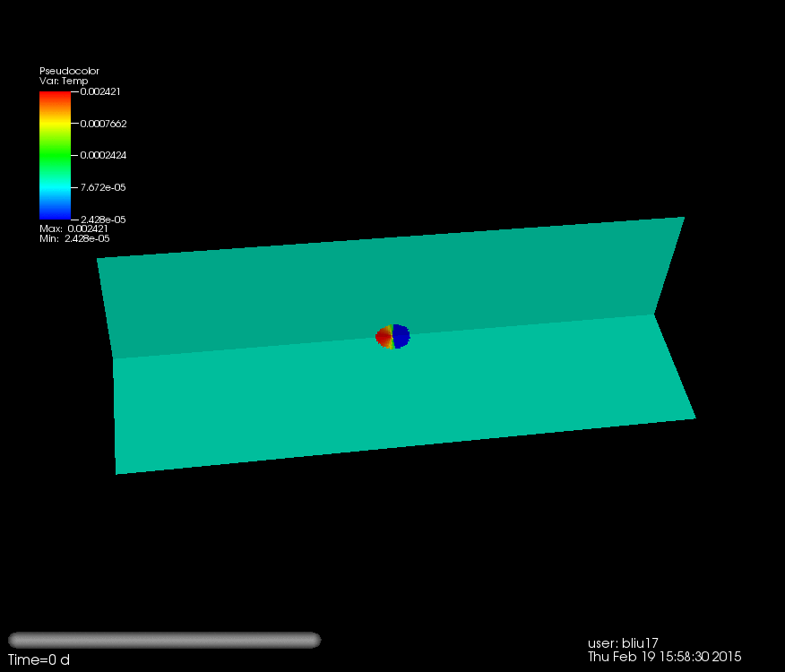Click the 'Max: 0.002421' legend text
785x672 pixels.
coord(73,228)
